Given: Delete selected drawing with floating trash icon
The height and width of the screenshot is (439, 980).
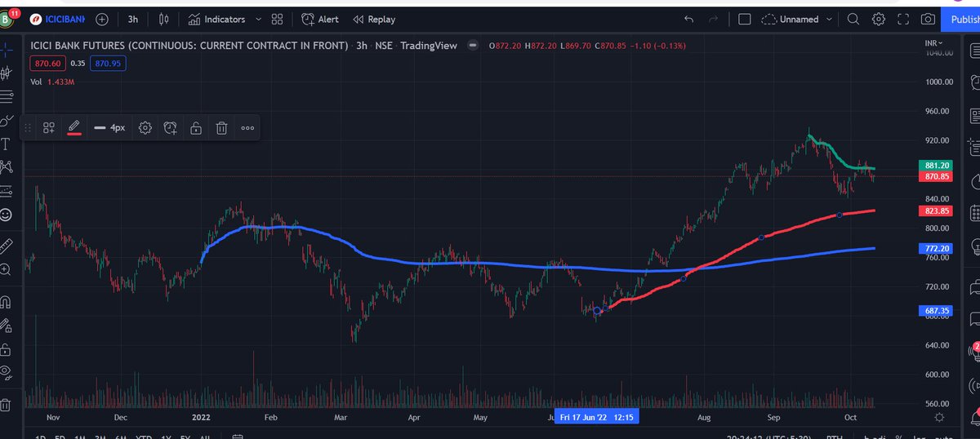Looking at the screenshot, I should click(x=221, y=127).
